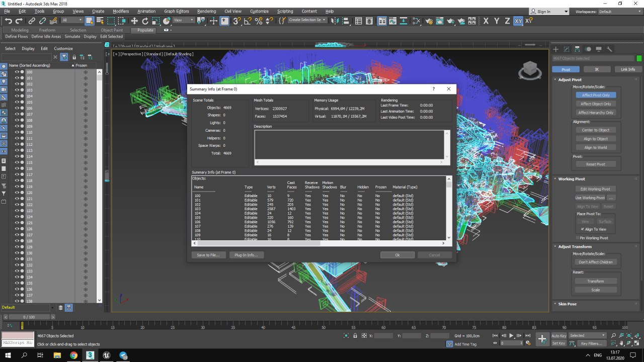Open the Workspaces Default dropdown
644x362 pixels.
pos(619,11)
